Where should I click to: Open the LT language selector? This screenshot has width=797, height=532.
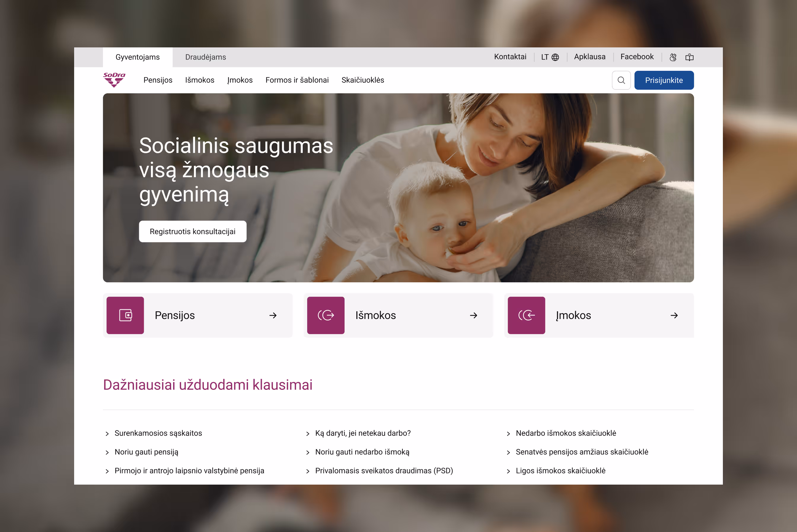point(550,57)
